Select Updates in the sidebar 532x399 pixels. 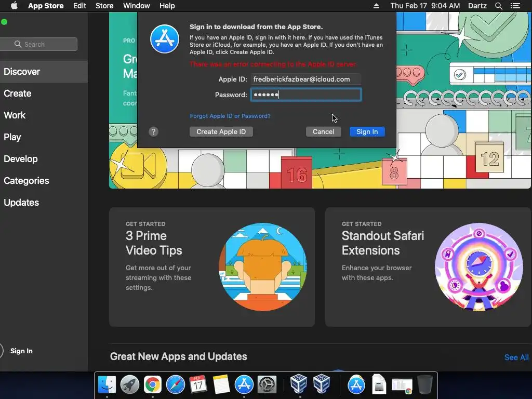click(x=44, y=203)
